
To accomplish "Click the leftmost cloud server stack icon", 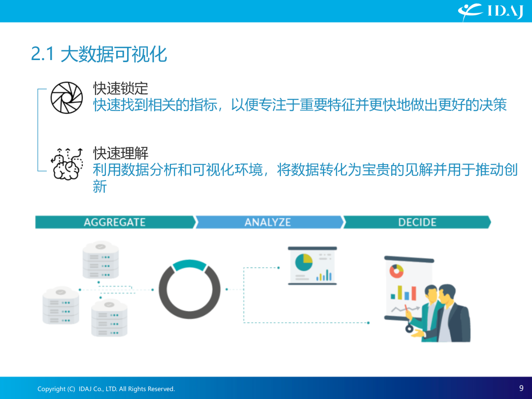I will point(61,305).
